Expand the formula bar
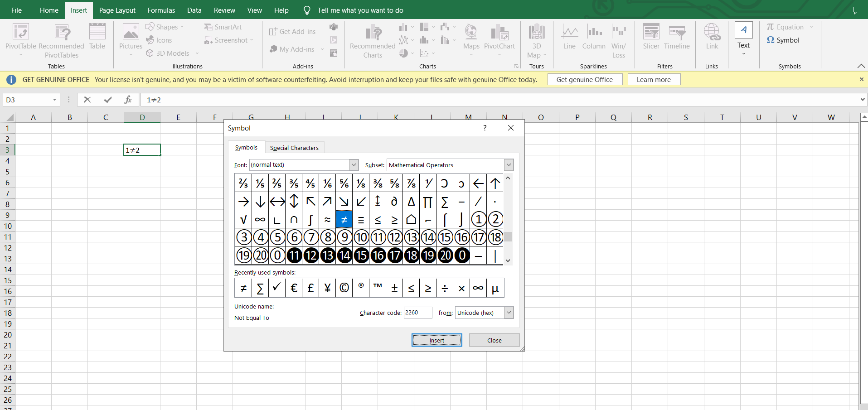The image size is (868, 410). pyautogui.click(x=863, y=100)
